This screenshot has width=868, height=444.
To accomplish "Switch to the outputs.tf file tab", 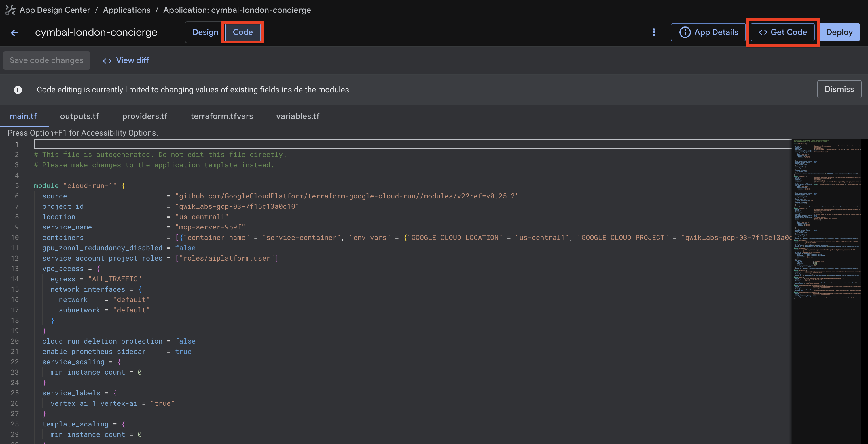I will (x=79, y=116).
